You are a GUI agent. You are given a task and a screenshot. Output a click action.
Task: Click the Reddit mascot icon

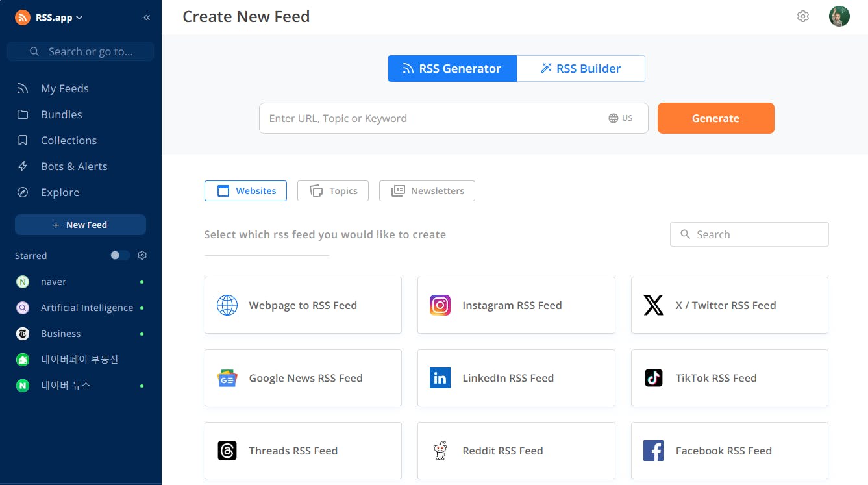point(440,451)
